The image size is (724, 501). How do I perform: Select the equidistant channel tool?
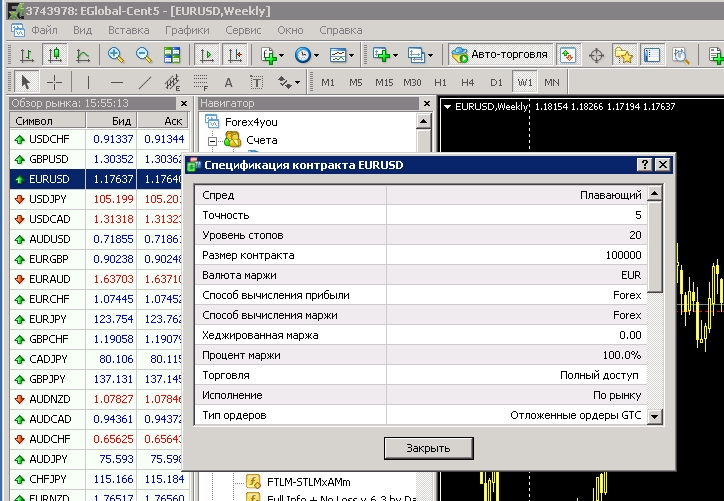click(x=173, y=83)
